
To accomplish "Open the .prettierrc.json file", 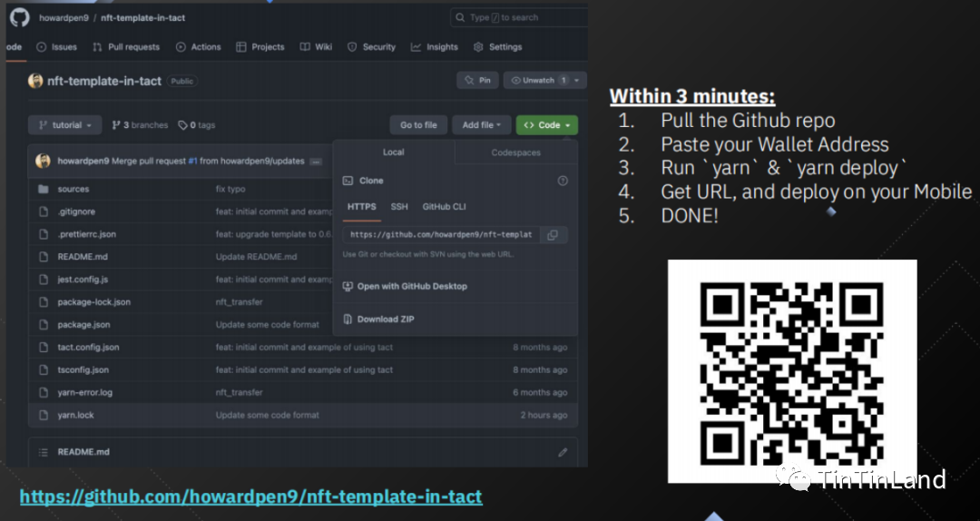I will pos(87,234).
